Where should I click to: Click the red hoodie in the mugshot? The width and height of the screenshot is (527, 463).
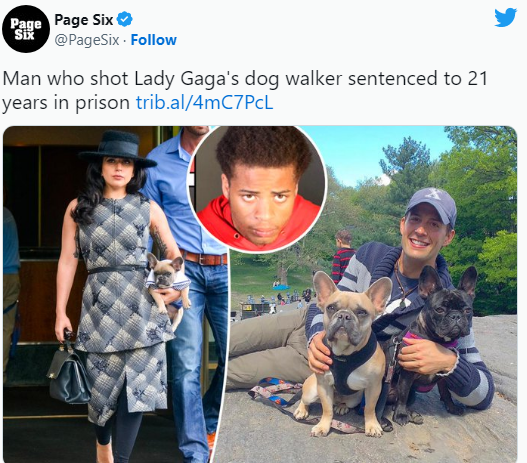click(x=259, y=223)
